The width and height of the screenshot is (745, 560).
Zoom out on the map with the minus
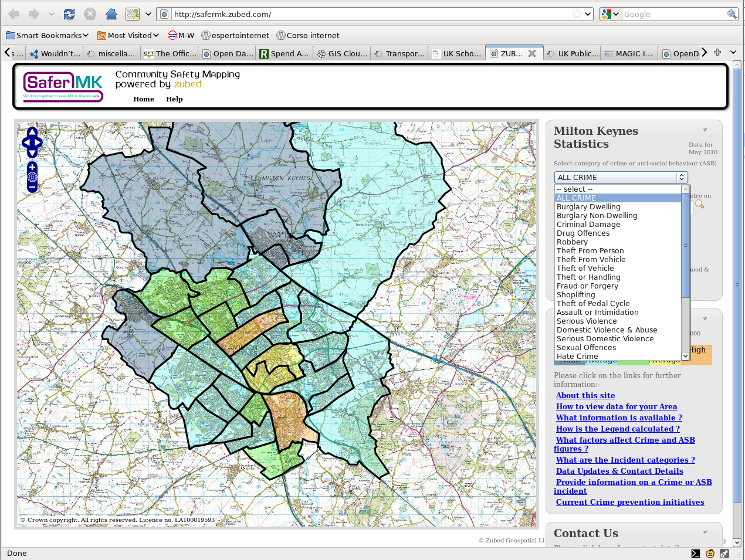32,188
